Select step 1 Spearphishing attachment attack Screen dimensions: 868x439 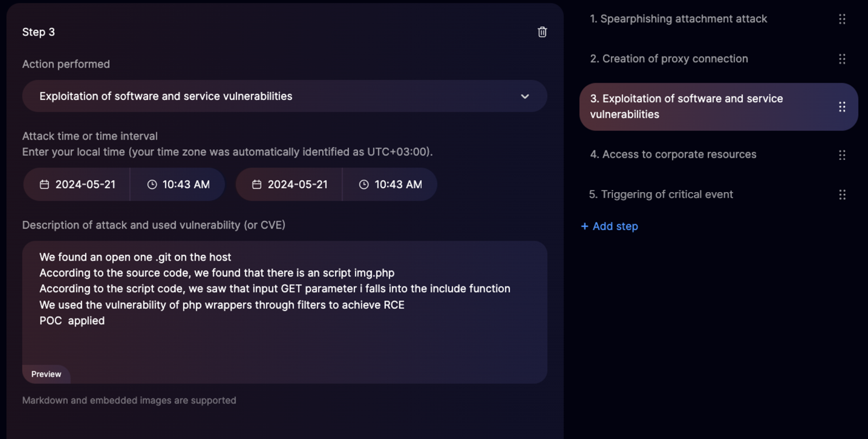click(678, 19)
